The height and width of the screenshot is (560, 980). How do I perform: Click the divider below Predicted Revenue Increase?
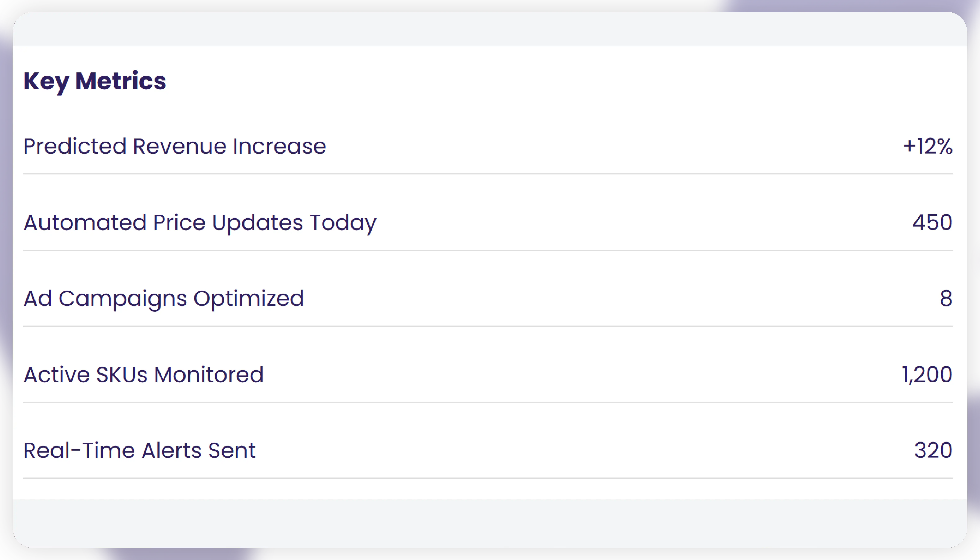click(488, 174)
